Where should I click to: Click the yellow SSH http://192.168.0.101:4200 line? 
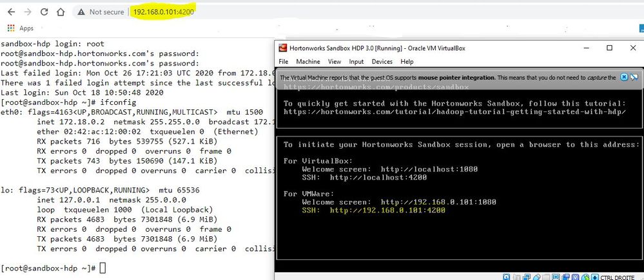coord(374,210)
